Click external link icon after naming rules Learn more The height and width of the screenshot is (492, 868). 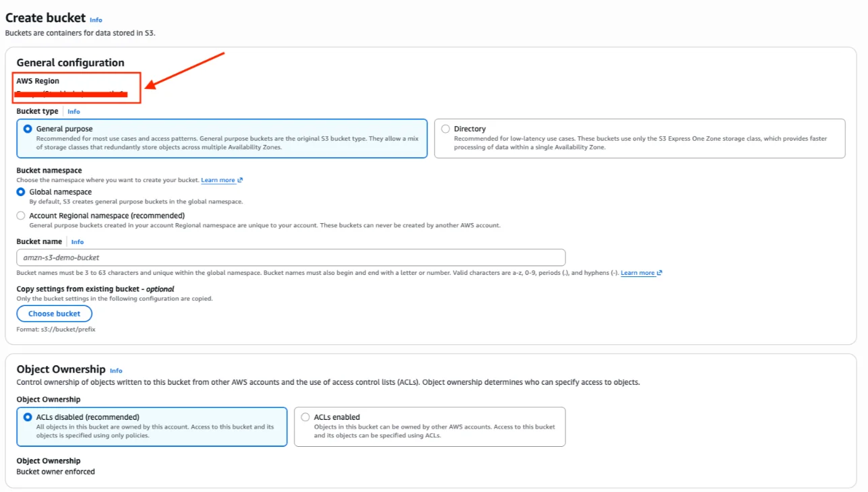[660, 273]
